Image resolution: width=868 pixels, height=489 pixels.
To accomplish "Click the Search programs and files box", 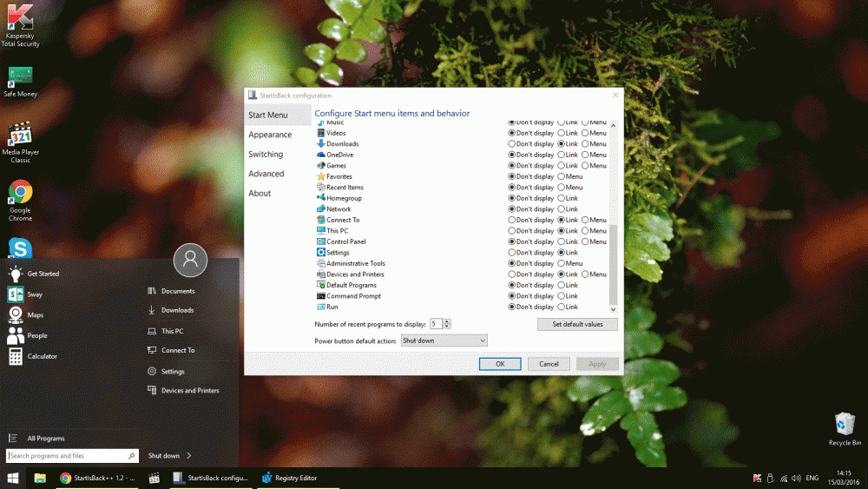I will [68, 455].
